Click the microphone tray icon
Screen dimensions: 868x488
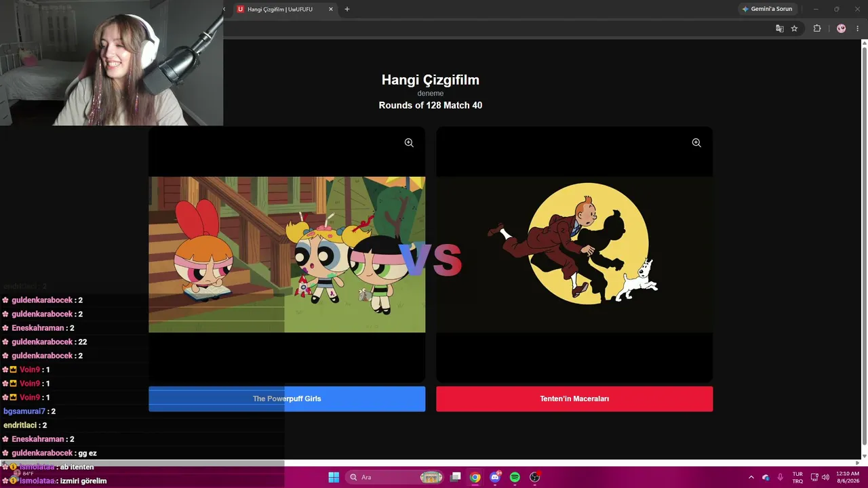(x=781, y=477)
